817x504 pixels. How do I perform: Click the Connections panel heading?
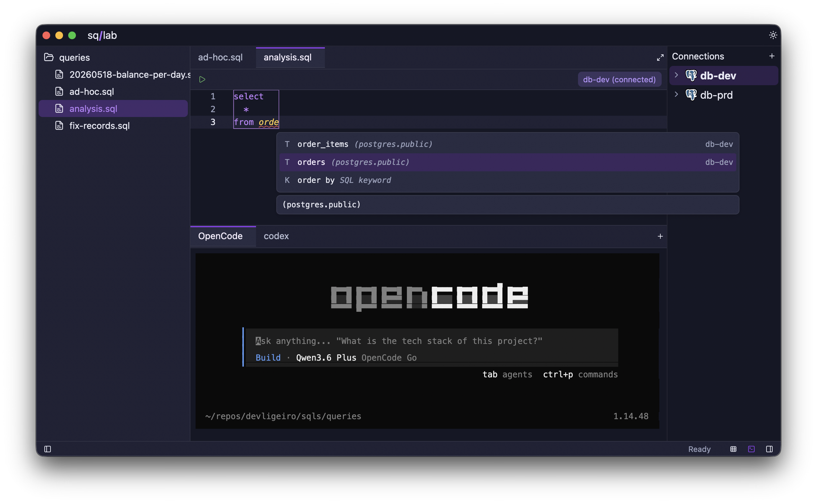point(698,56)
